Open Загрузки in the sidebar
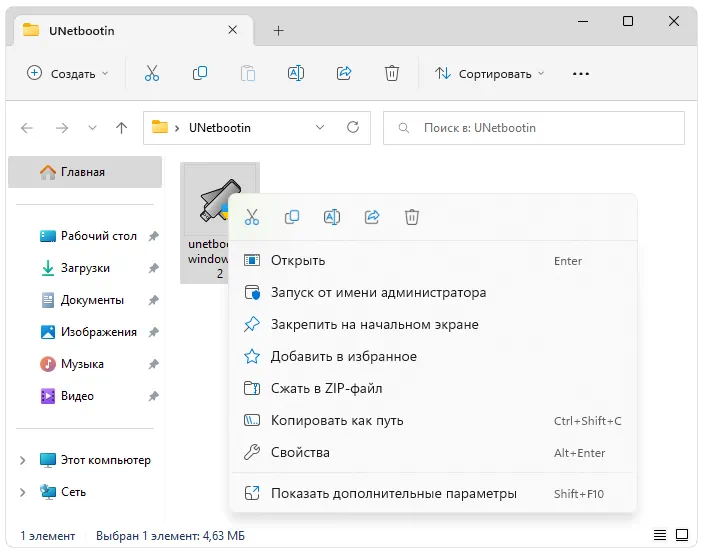The width and height of the screenshot is (704, 556). pyautogui.click(x=75, y=268)
